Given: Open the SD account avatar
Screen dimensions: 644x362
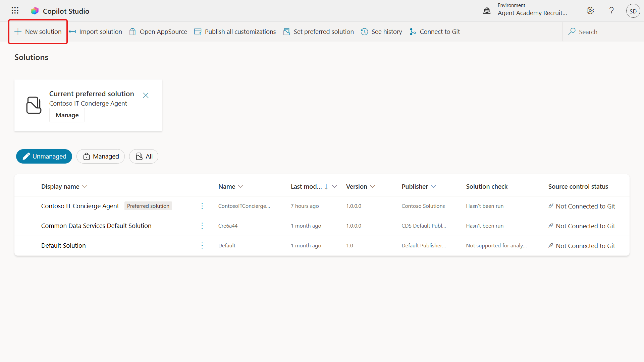Looking at the screenshot, I should [633, 11].
